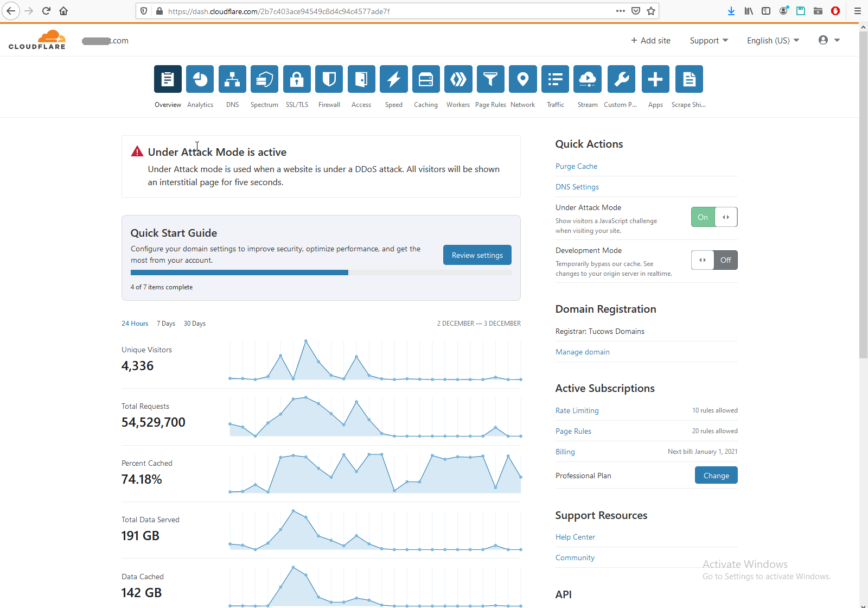Screen dimensions: 868x608
Task: Click the Add site link
Action: tap(650, 41)
